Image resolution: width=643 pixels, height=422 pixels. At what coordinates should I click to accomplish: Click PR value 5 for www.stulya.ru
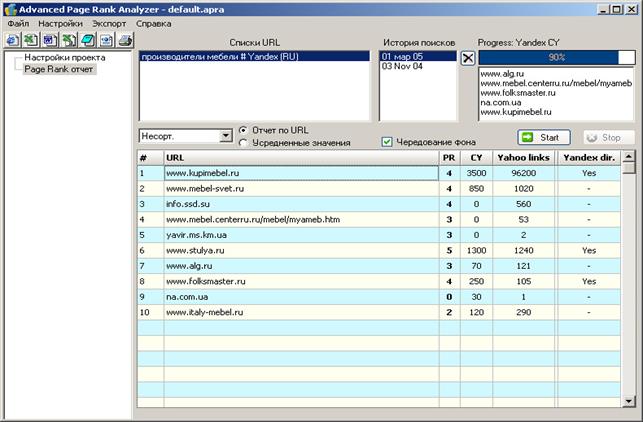click(449, 251)
